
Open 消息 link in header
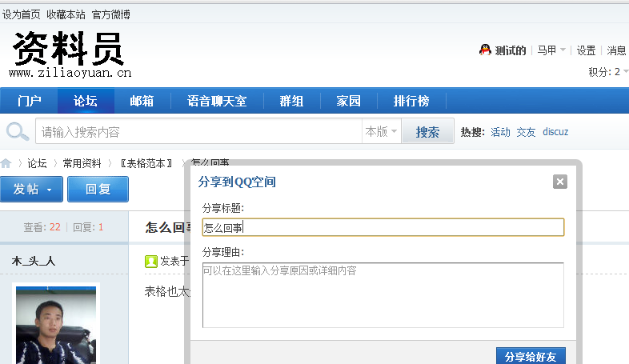(616, 50)
